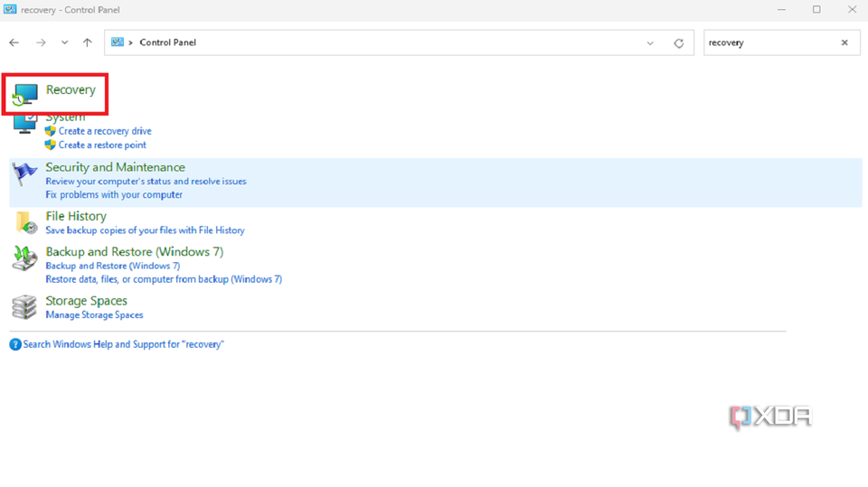Screen dimensions: 868x487
Task: Expand the breadcrumb chevron before Control Panel
Action: [x=130, y=42]
